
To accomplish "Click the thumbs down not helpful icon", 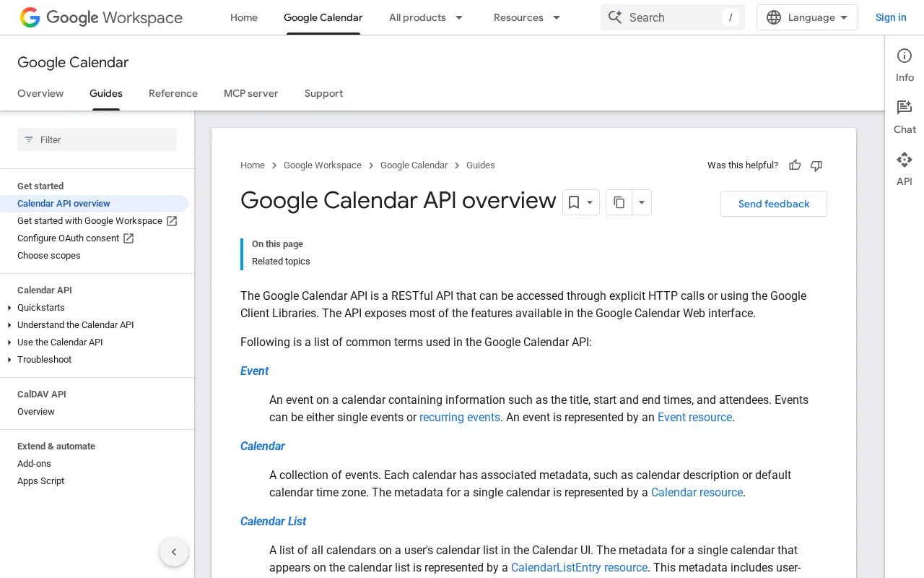I will [x=816, y=165].
